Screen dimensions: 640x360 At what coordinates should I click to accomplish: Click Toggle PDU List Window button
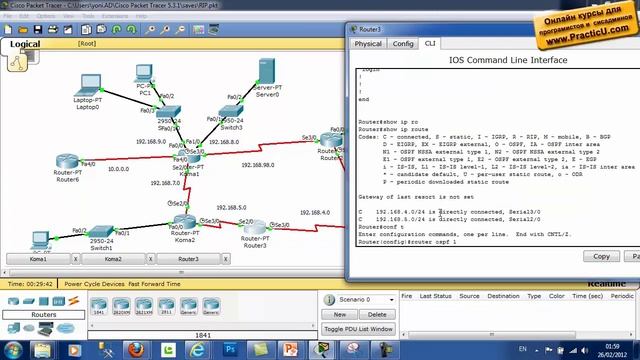358,329
